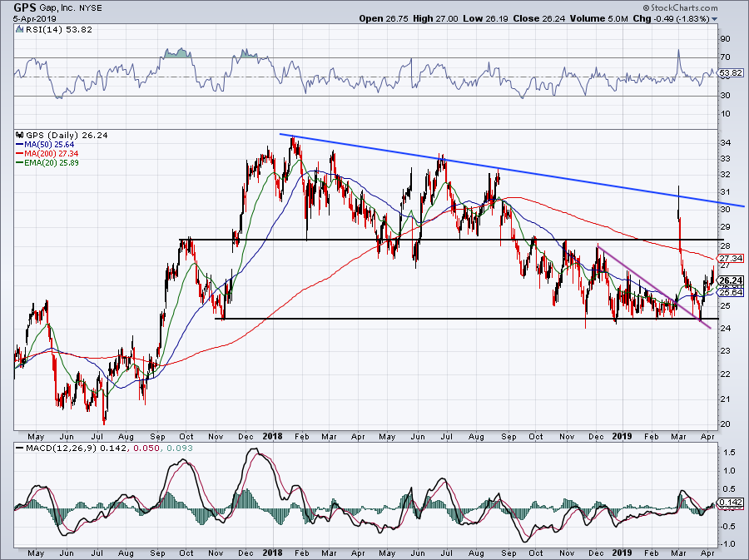The height and width of the screenshot is (560, 749).
Task: Click the GPS (Daily) candlestick legend icon
Action: click(x=20, y=135)
